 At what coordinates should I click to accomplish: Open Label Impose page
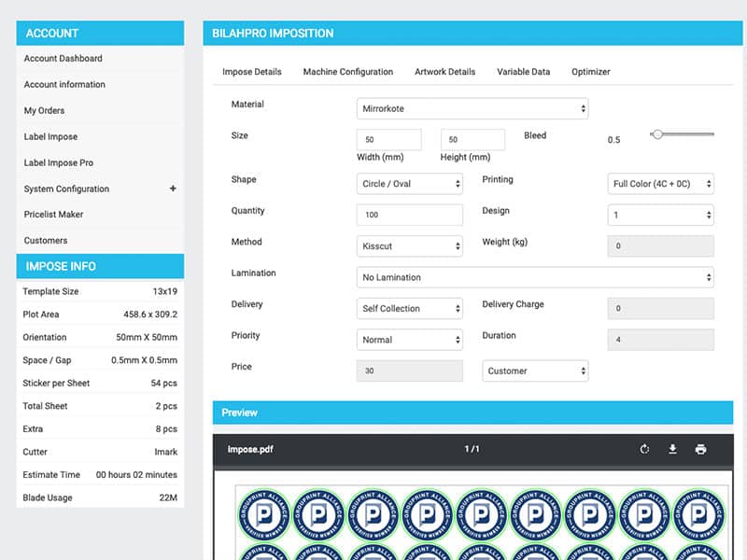[x=50, y=136]
